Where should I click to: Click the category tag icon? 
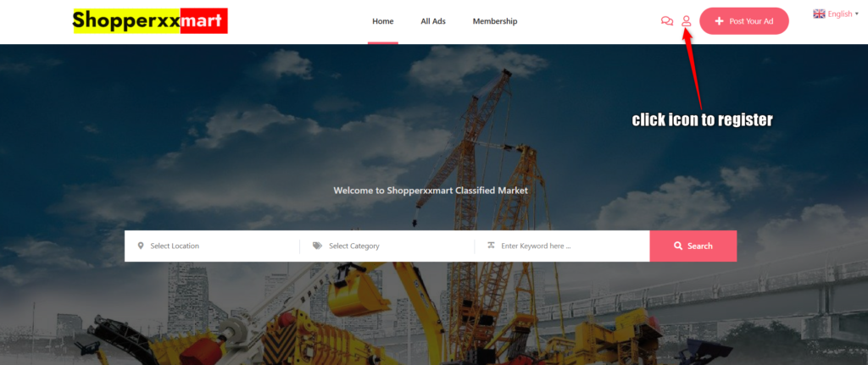[x=317, y=246]
